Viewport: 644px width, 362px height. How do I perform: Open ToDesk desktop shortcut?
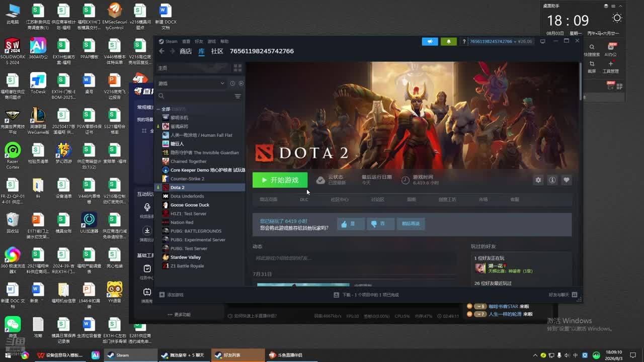click(38, 84)
